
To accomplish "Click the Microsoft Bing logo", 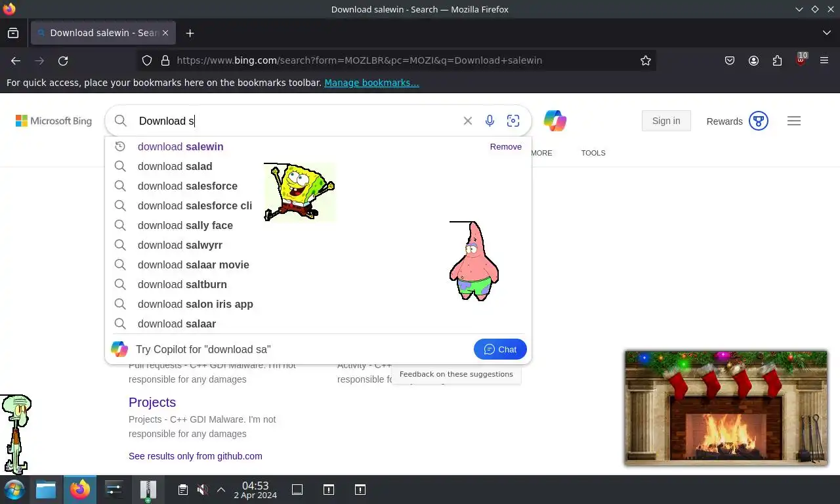I will coord(54,121).
